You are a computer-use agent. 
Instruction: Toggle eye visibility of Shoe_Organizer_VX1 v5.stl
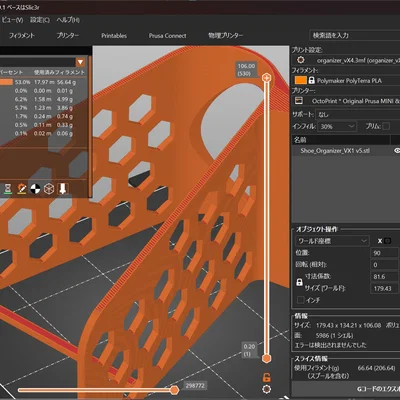pos(397,151)
